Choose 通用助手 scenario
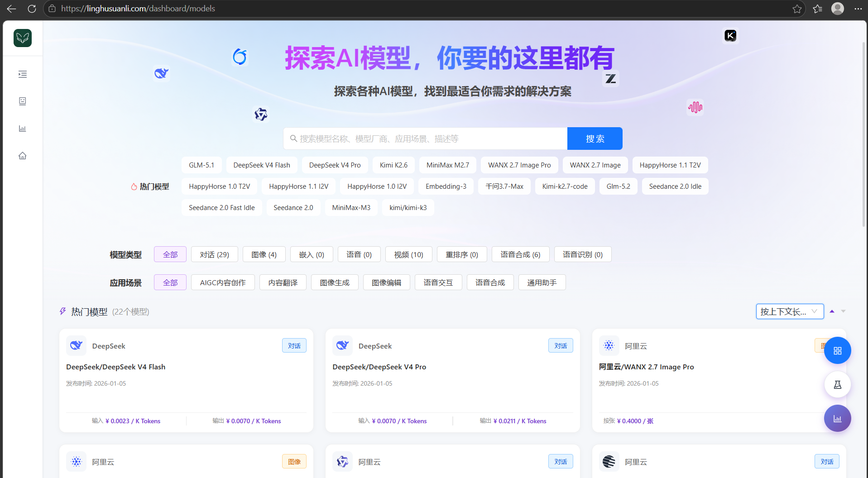868x478 pixels. (x=542, y=282)
